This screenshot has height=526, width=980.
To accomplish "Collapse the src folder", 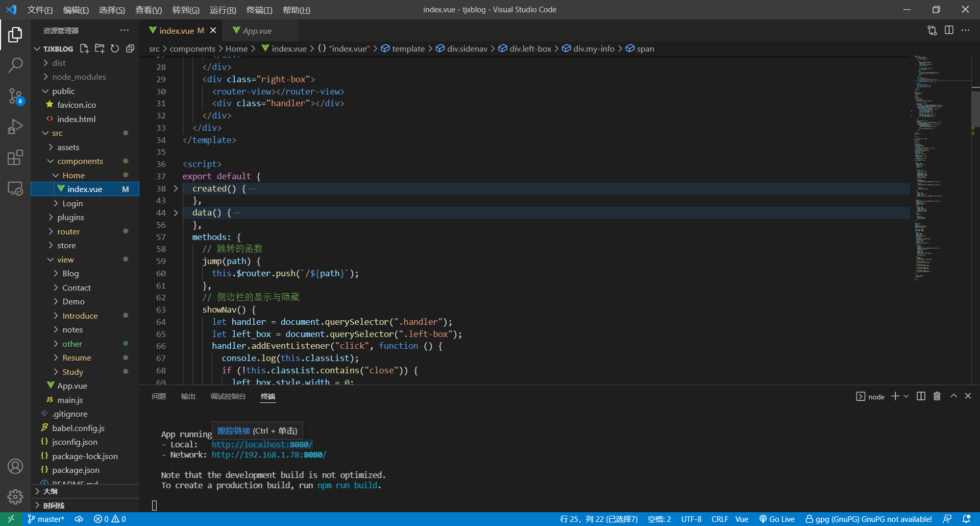I will pos(85,133).
